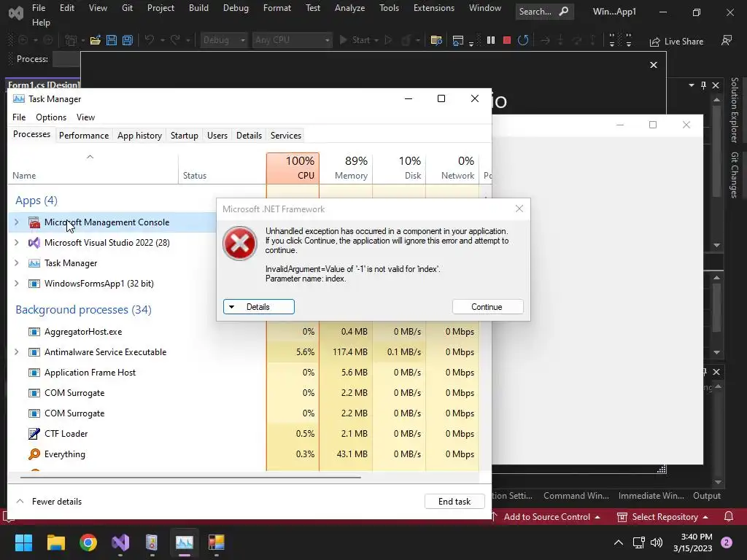The width and height of the screenshot is (747, 560).
Task: Click the red error icon in the dialog
Action: click(239, 244)
